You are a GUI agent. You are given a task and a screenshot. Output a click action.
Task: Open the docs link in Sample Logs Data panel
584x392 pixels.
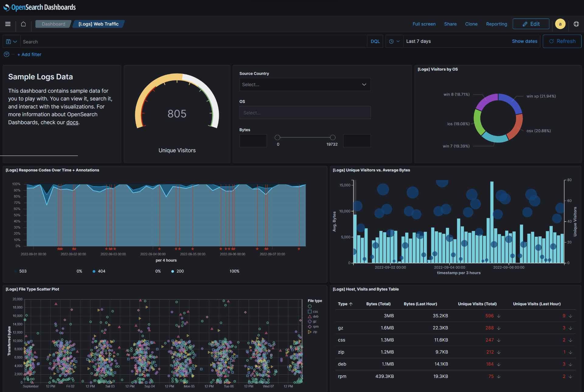coord(72,122)
